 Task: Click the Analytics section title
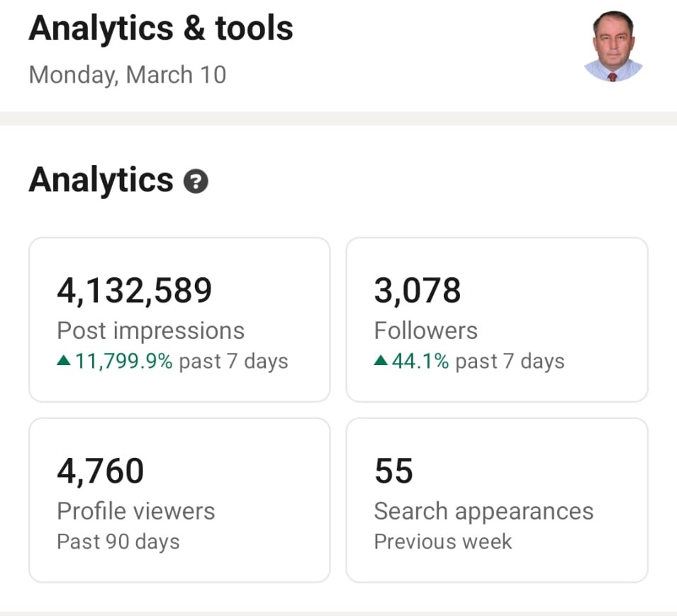[101, 181]
